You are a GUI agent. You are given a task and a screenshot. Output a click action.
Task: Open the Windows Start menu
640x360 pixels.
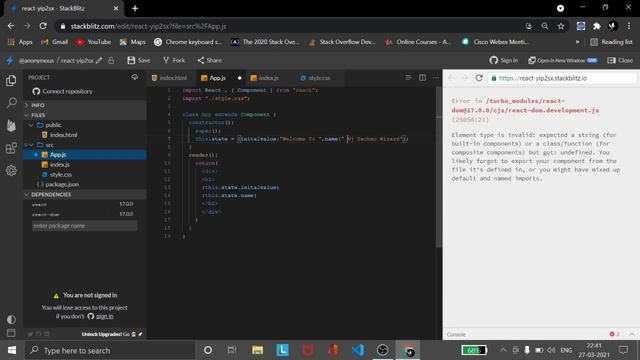[x=12, y=350]
